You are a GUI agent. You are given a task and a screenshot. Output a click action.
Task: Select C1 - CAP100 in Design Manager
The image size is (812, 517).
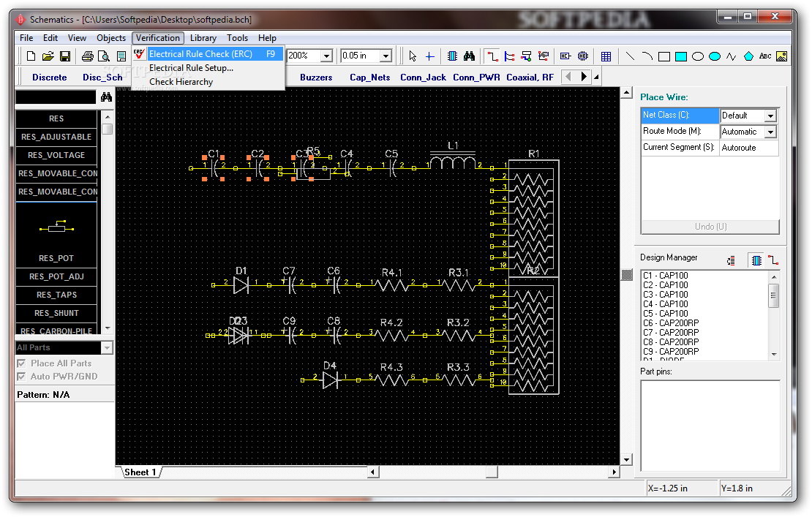click(x=666, y=276)
